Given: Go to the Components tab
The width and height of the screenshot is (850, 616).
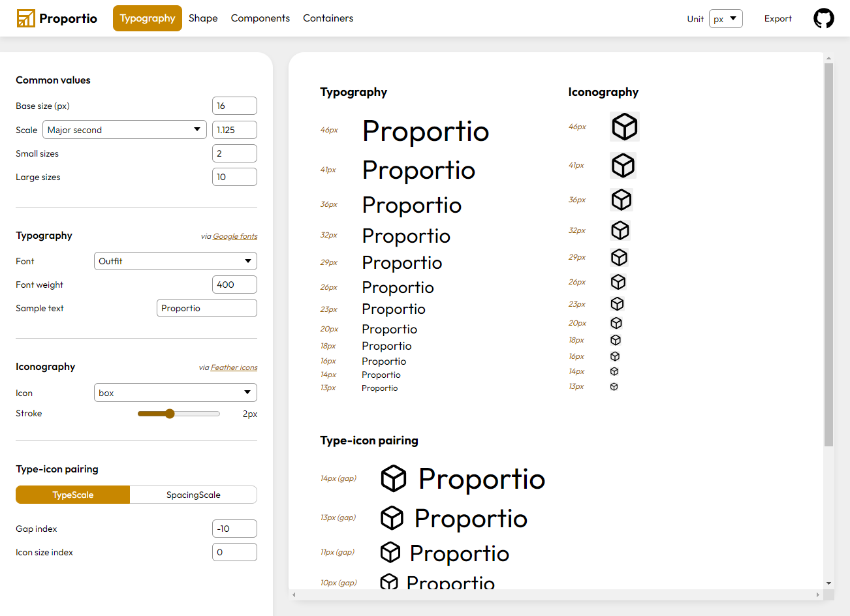Looking at the screenshot, I should click(x=260, y=18).
